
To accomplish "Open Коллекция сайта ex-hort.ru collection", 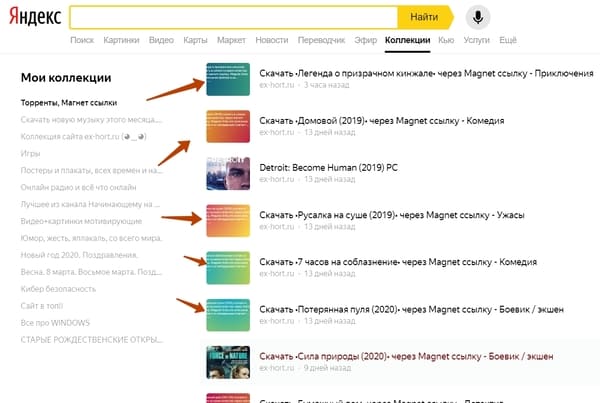I will pos(83,136).
